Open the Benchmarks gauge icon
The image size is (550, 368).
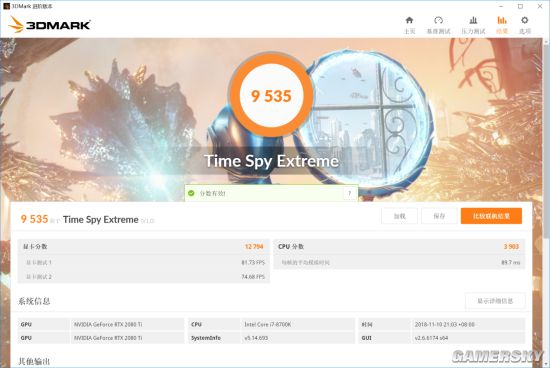tap(438, 20)
